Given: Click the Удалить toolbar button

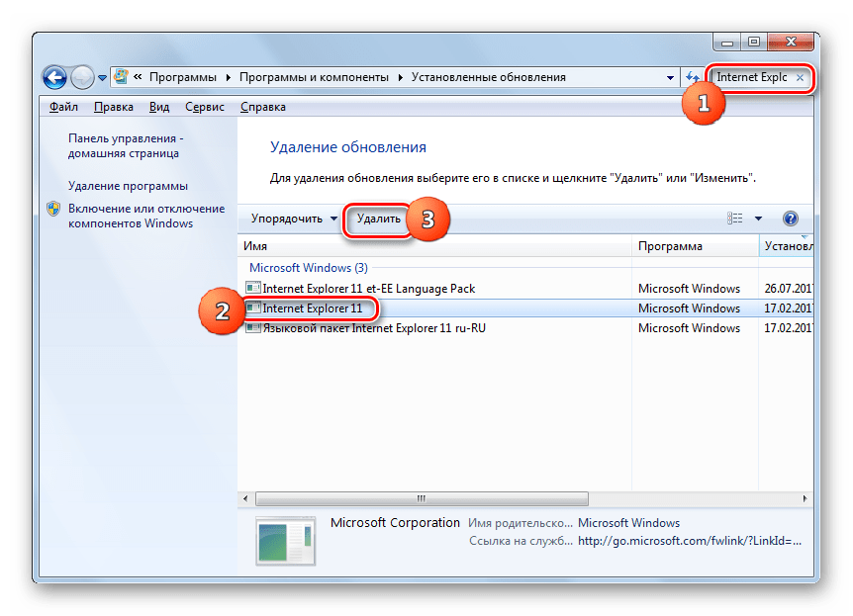Looking at the screenshot, I should (x=379, y=219).
